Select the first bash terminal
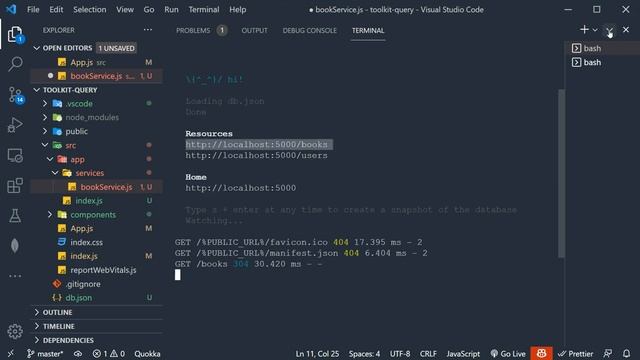The height and width of the screenshot is (360, 640). [x=603, y=49]
